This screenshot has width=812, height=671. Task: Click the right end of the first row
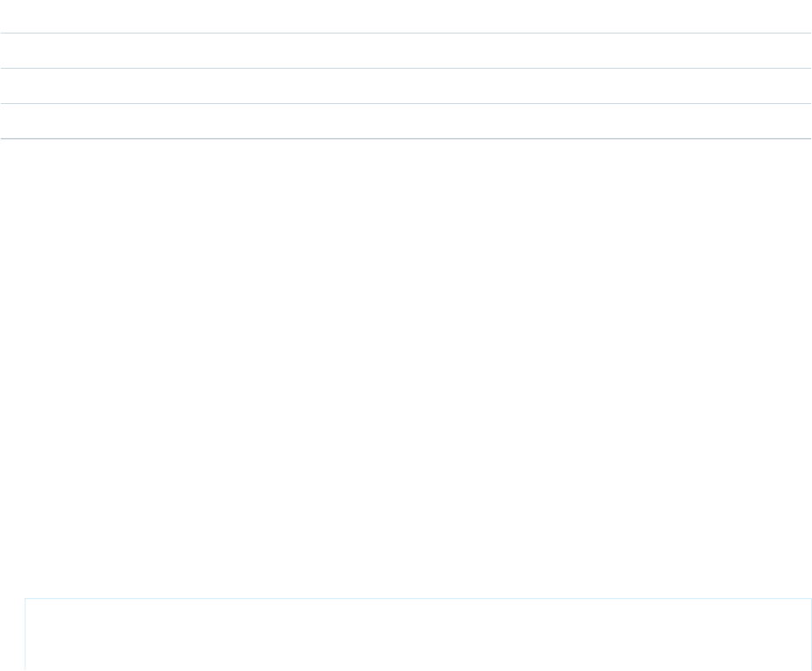click(797, 16)
